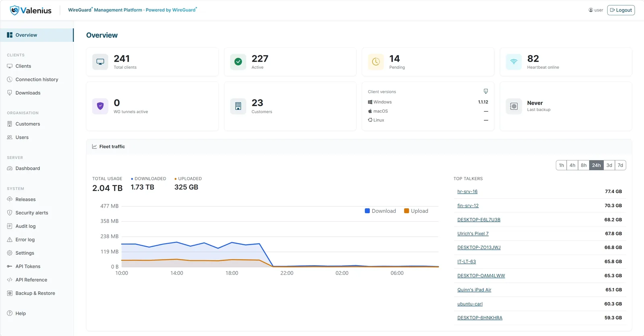Click the macOS version row
Viewport: 644px width, 336px height.
point(428,111)
